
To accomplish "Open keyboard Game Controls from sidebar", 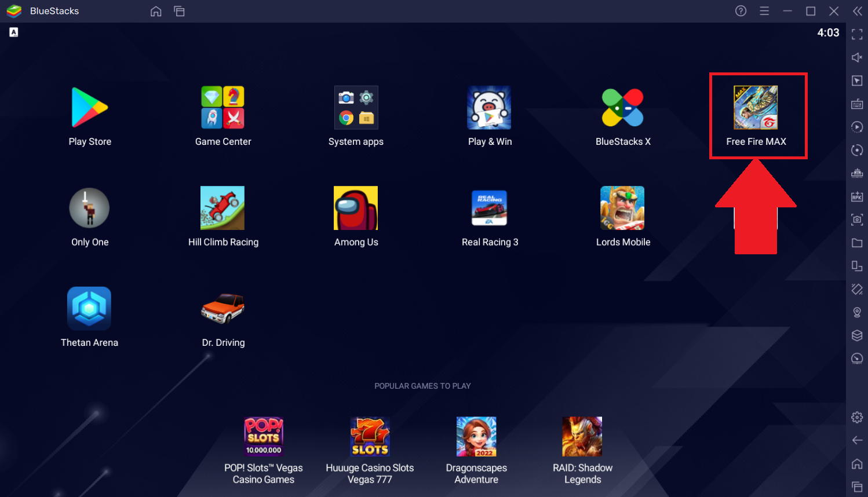I will [x=857, y=104].
